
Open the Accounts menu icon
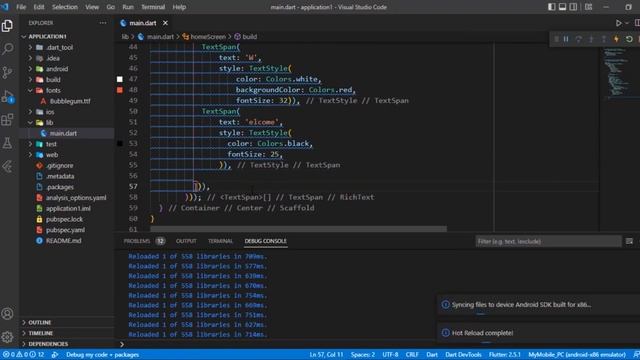[7, 313]
